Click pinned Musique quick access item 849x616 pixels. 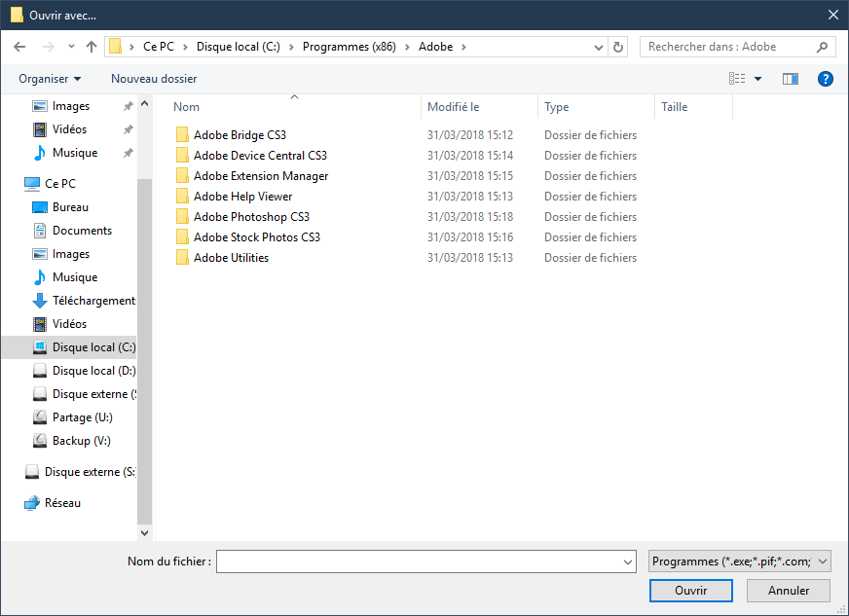pos(75,153)
